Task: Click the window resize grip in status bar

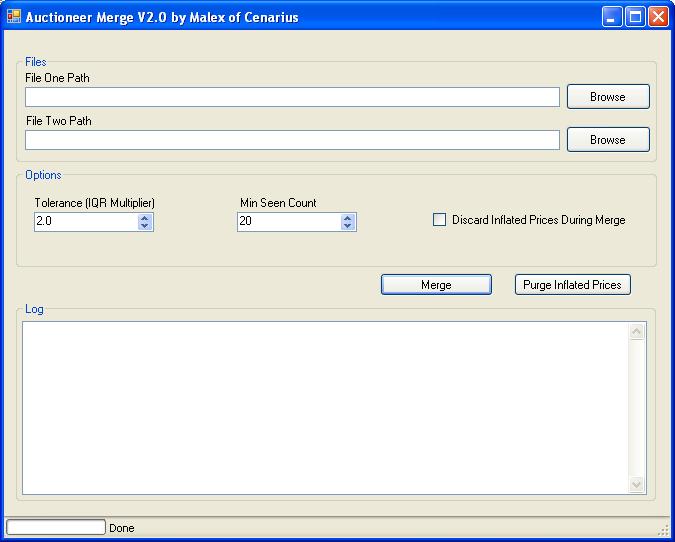Action: (663, 530)
